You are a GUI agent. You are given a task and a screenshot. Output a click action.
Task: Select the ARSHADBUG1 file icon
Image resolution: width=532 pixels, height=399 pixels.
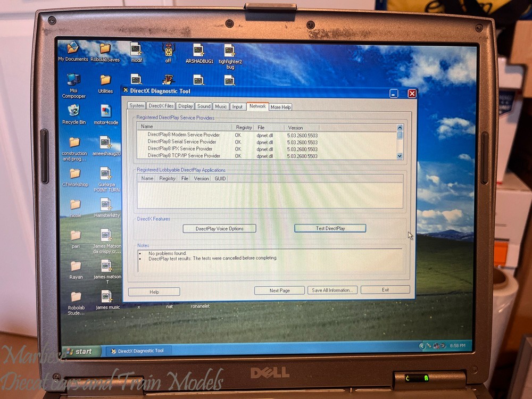coord(198,51)
